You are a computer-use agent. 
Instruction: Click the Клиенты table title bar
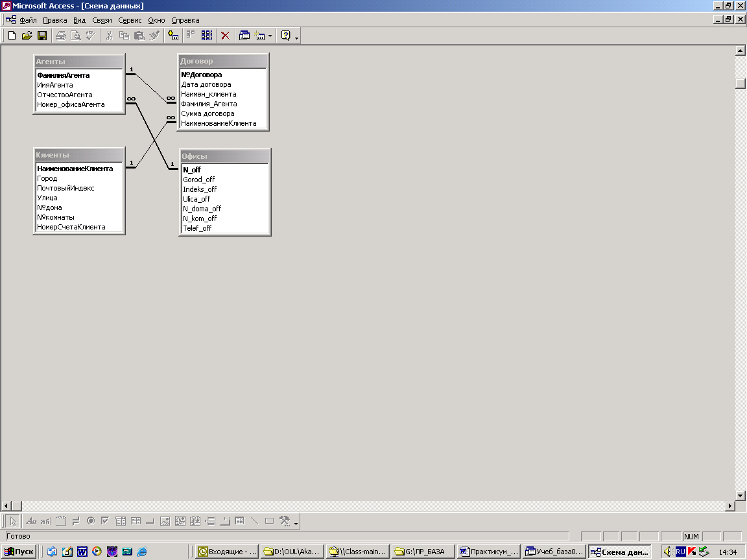(x=79, y=155)
